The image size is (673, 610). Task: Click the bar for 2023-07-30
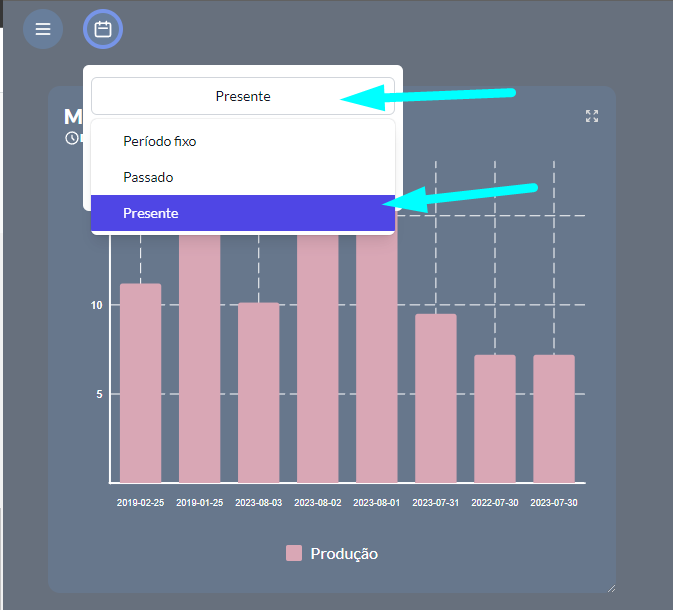point(554,419)
